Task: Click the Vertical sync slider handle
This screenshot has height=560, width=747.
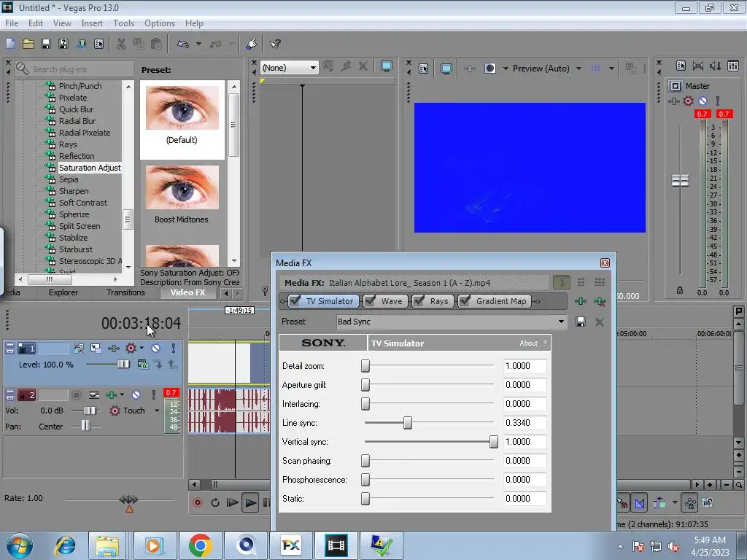Action: pyautogui.click(x=494, y=442)
